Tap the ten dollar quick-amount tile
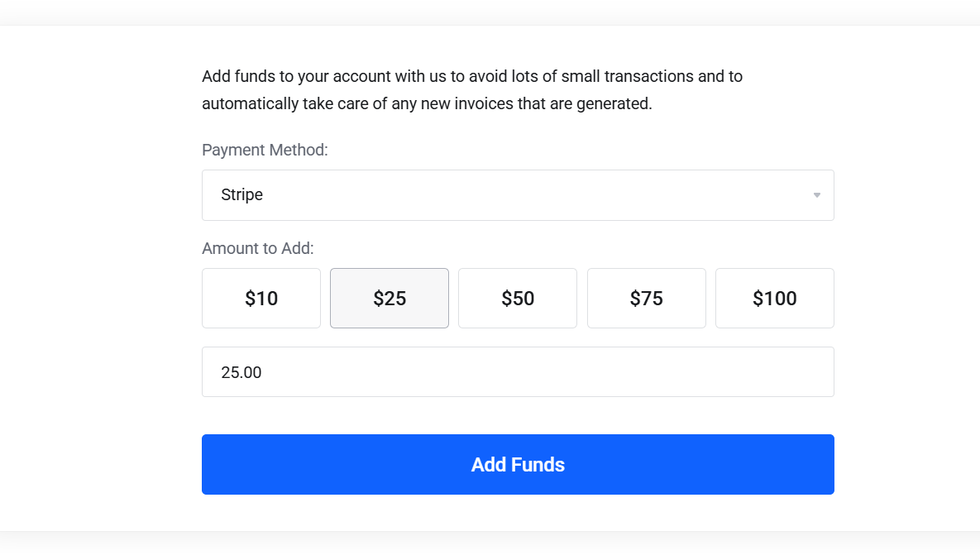The height and width of the screenshot is (560, 980). (261, 299)
